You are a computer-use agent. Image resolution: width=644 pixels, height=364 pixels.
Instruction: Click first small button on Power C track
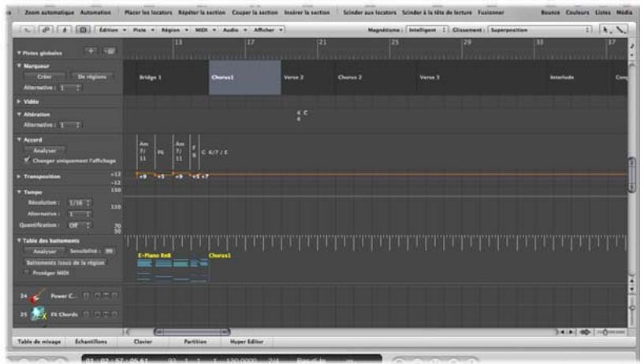pyautogui.click(x=86, y=295)
